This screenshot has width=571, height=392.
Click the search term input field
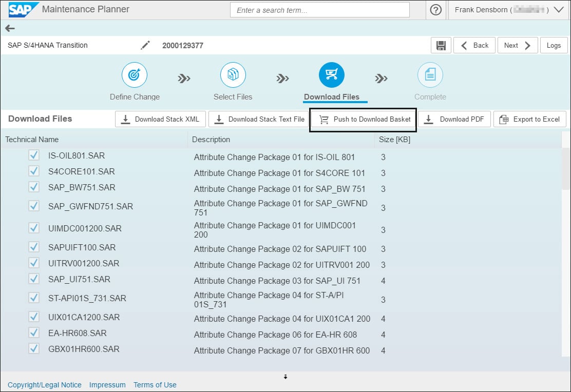[x=319, y=10]
